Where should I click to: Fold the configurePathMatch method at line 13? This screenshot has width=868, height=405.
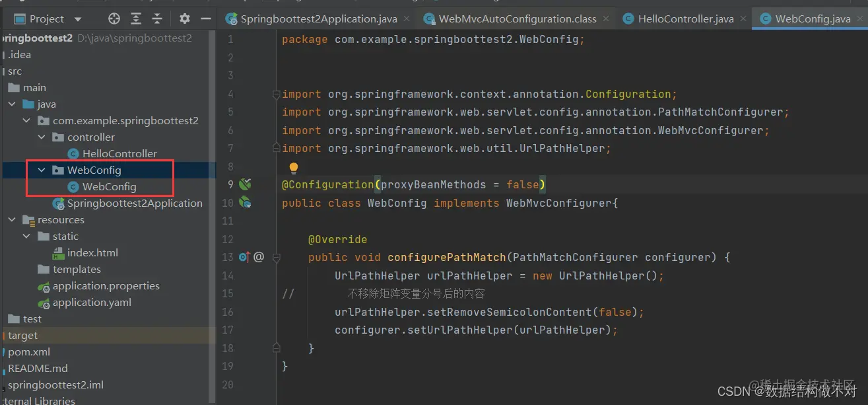pyautogui.click(x=277, y=257)
